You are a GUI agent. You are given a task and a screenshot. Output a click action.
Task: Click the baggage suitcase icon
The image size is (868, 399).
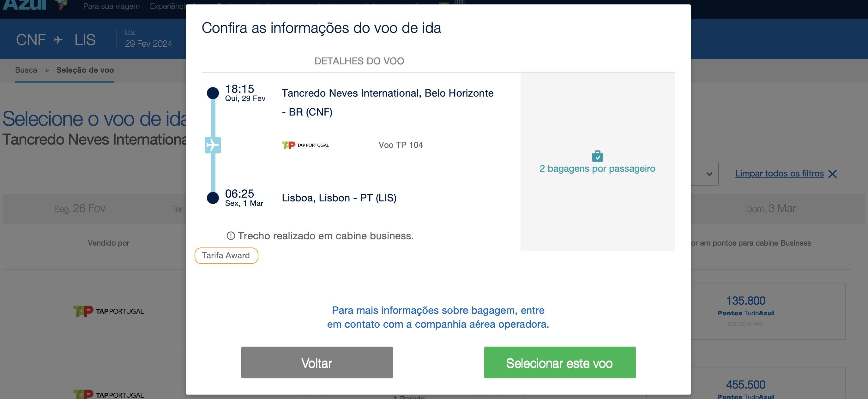[597, 156]
